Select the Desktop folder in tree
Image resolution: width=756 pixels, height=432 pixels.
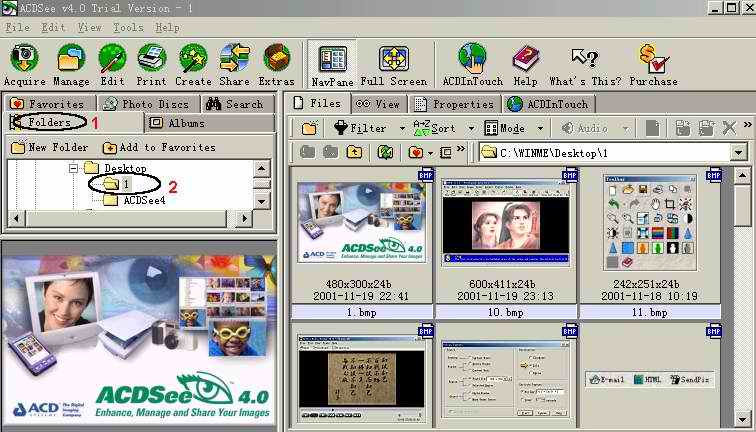[125, 168]
